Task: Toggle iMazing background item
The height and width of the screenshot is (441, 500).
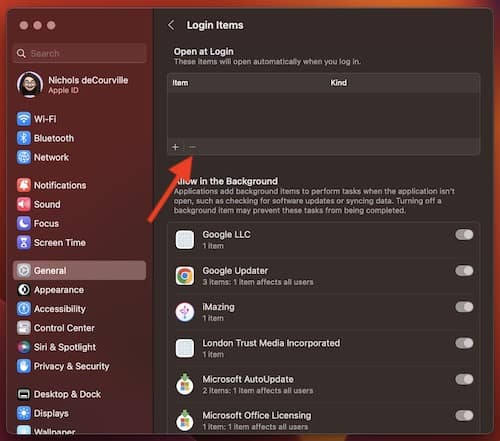Action: [464, 307]
